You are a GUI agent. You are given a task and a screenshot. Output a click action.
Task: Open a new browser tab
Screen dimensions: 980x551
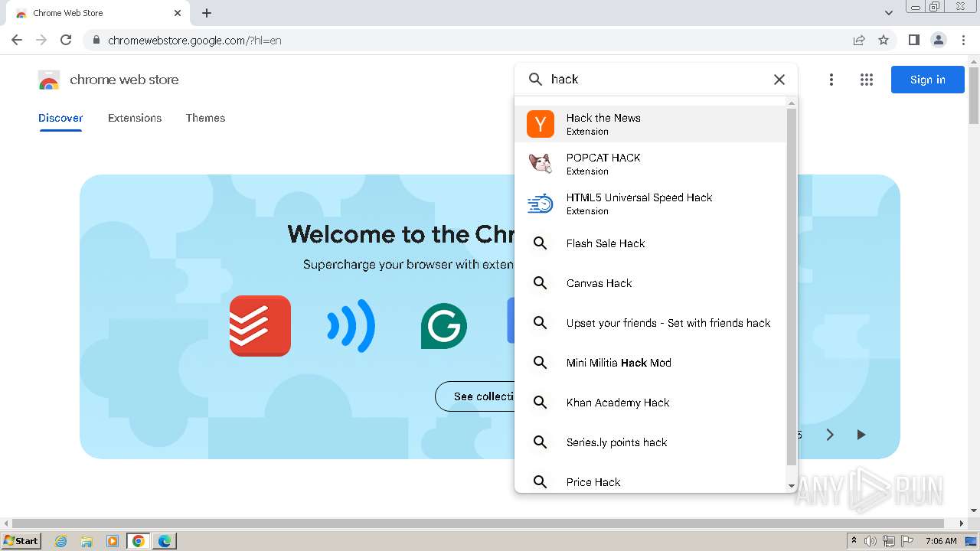coord(207,13)
